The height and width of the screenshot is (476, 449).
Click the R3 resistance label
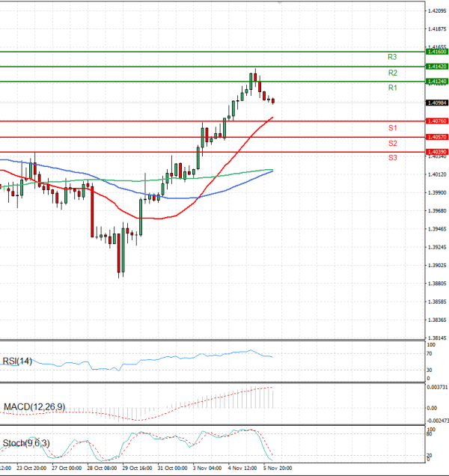(391, 57)
